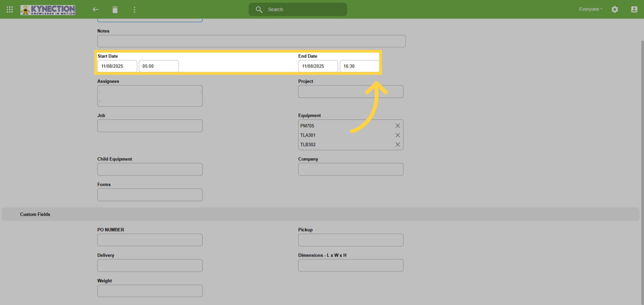Select PM705 equipment entry text
The height and width of the screenshot is (305, 644).
pos(307,126)
